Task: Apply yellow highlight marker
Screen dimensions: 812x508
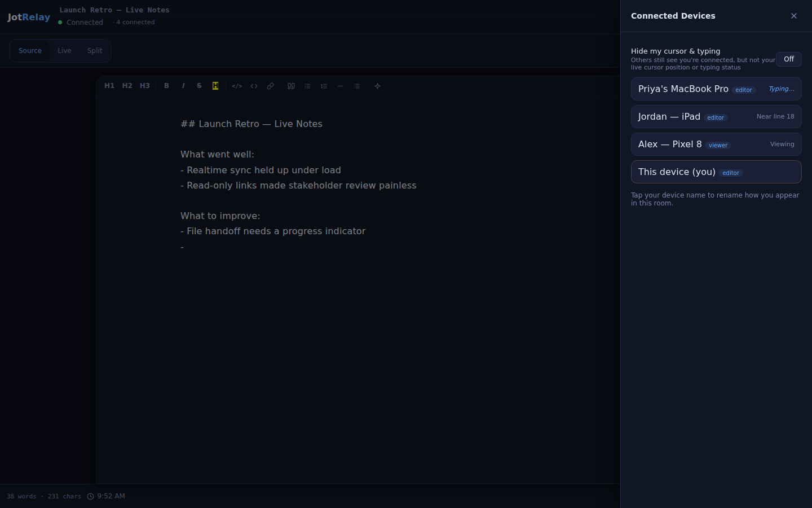Action: [x=215, y=86]
